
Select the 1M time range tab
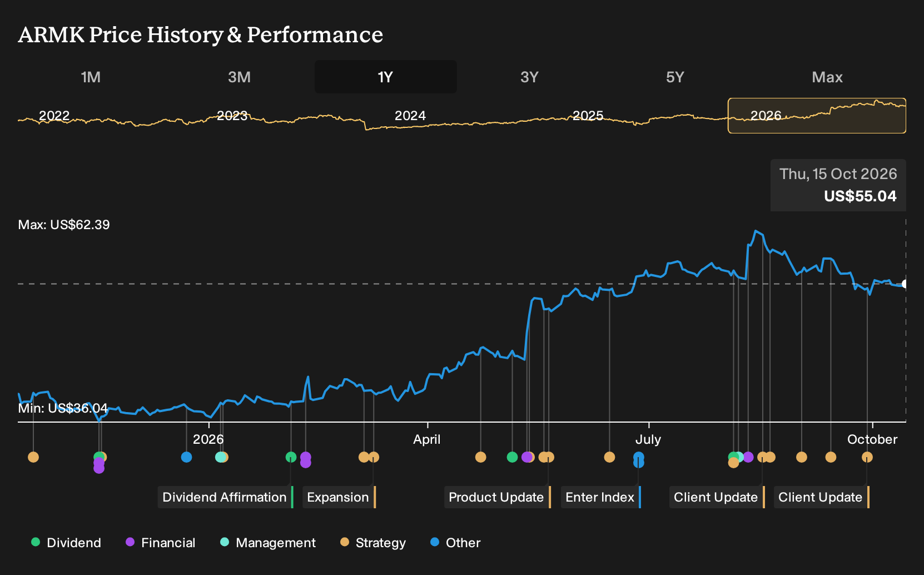click(x=91, y=77)
